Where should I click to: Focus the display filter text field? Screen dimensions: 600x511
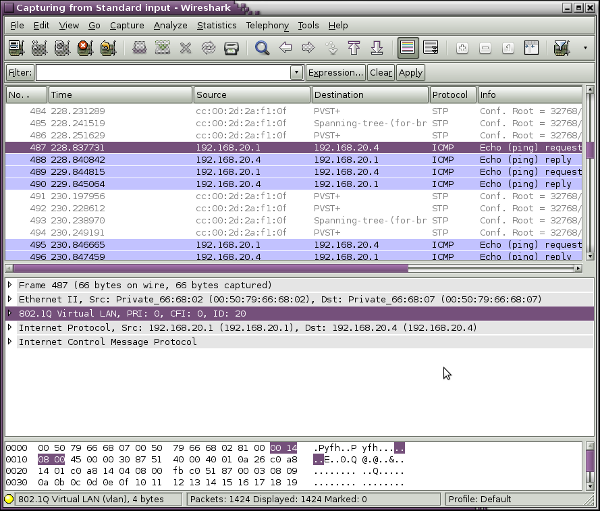(164, 72)
